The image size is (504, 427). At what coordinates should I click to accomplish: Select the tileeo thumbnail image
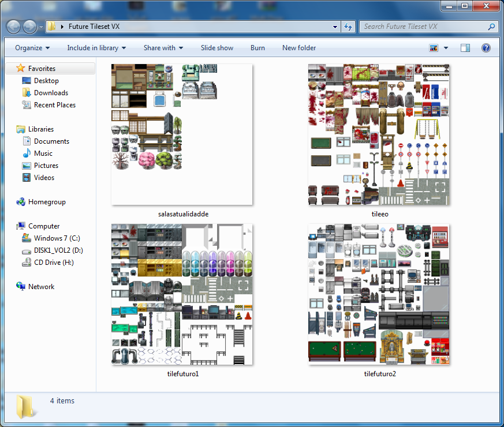[379, 134]
